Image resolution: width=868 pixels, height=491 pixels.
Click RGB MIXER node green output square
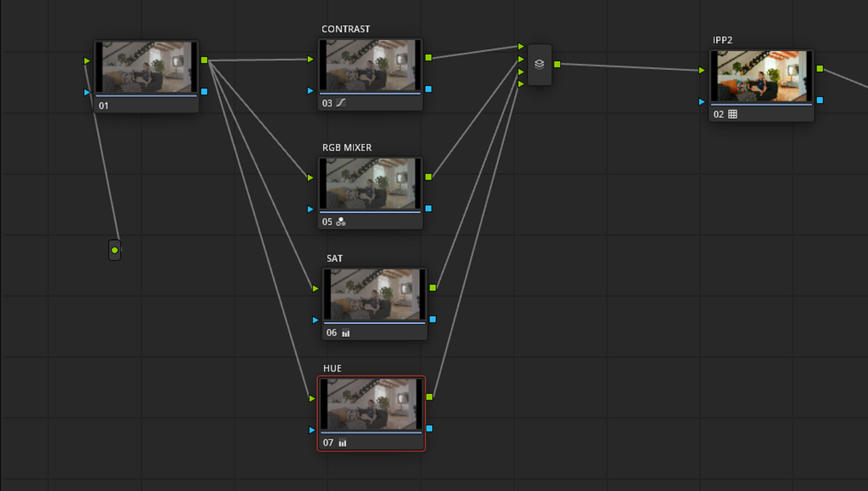429,176
